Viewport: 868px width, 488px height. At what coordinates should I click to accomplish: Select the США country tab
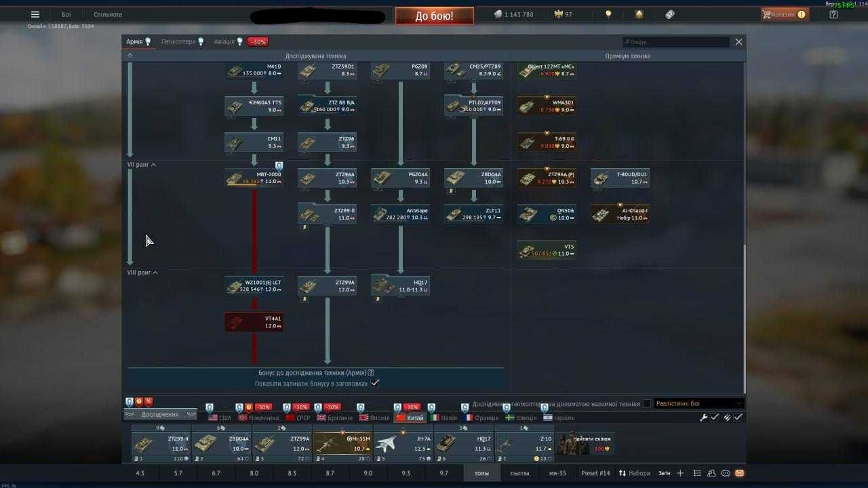220,418
